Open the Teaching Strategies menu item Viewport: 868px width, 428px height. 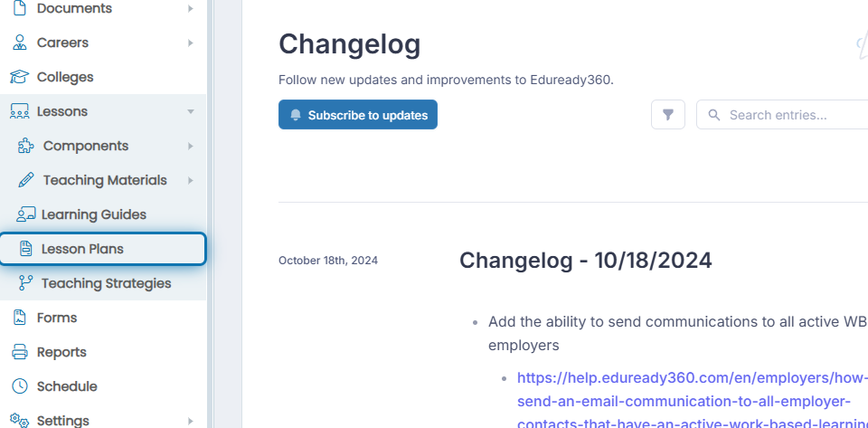click(102, 283)
